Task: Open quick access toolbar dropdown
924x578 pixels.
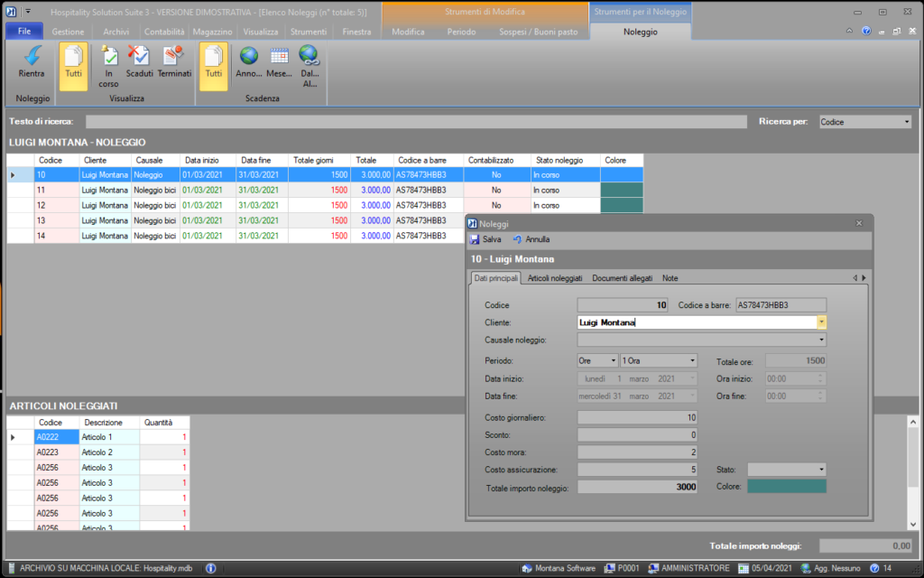Action: pyautogui.click(x=28, y=12)
